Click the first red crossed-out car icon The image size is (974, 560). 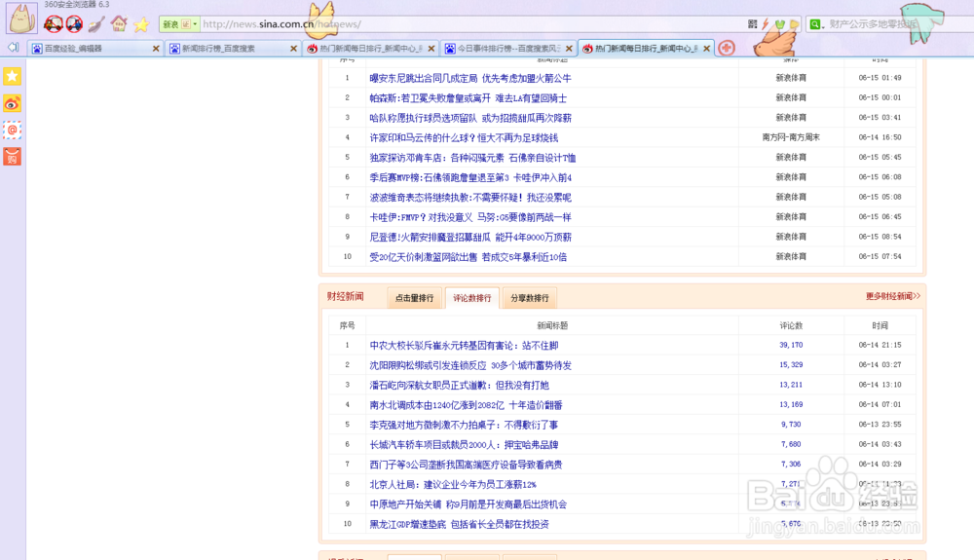(x=54, y=24)
